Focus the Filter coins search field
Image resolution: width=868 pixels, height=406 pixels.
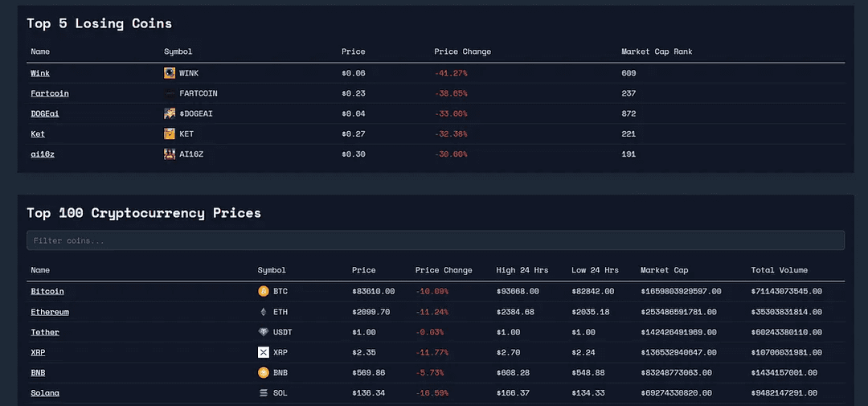(x=436, y=240)
